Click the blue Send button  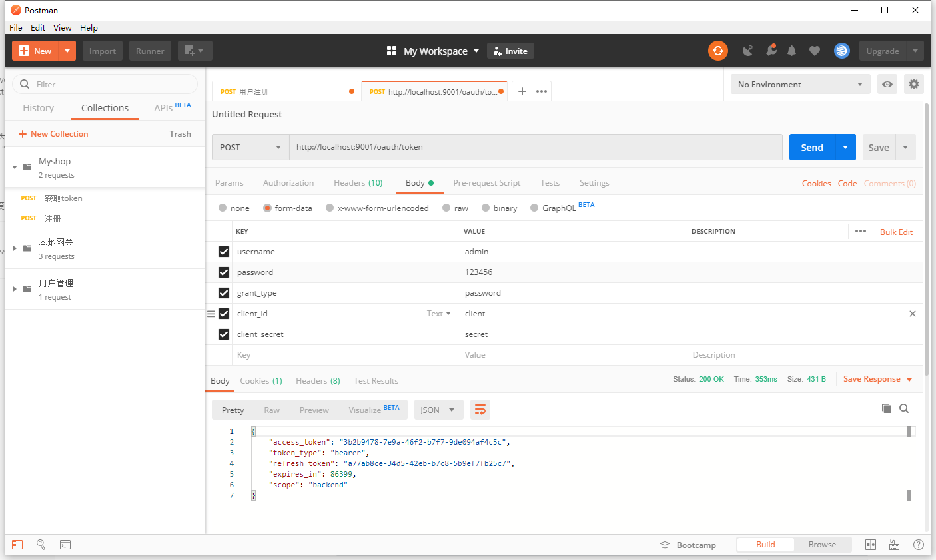tap(812, 147)
